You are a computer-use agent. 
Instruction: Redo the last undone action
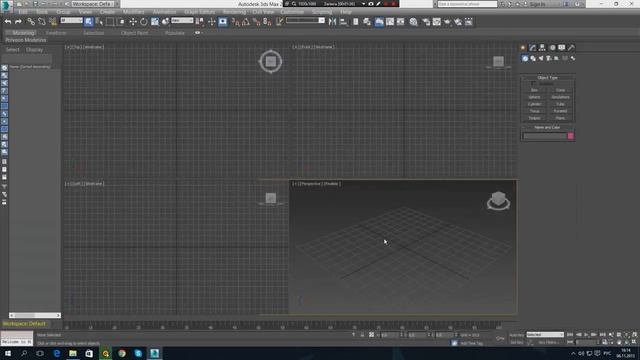pyautogui.click(x=18, y=22)
